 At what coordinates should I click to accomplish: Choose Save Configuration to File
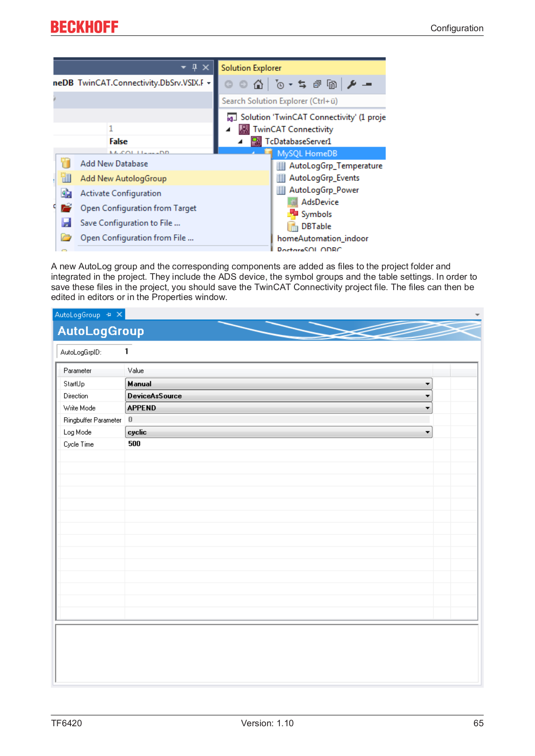click(x=163, y=223)
